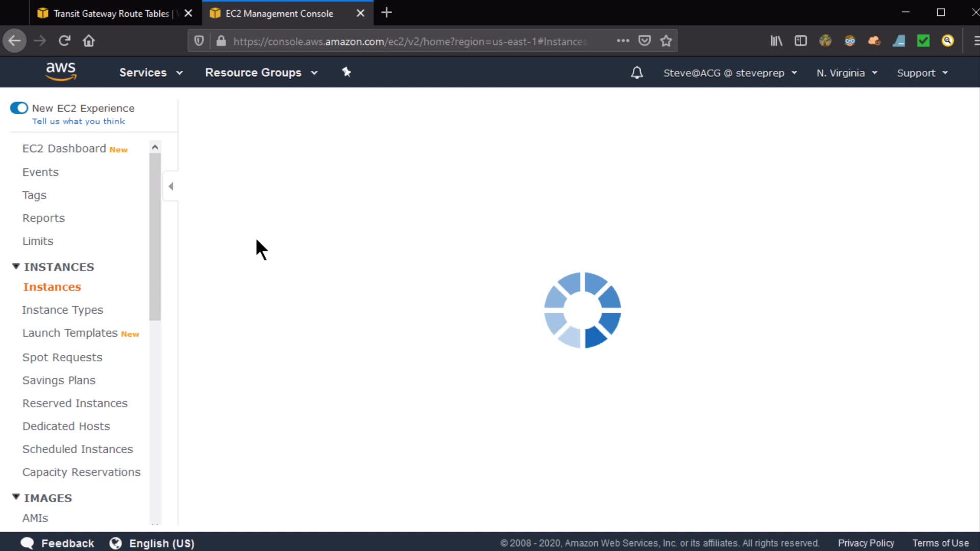Open the Support menu
980x551 pixels.
(922, 73)
